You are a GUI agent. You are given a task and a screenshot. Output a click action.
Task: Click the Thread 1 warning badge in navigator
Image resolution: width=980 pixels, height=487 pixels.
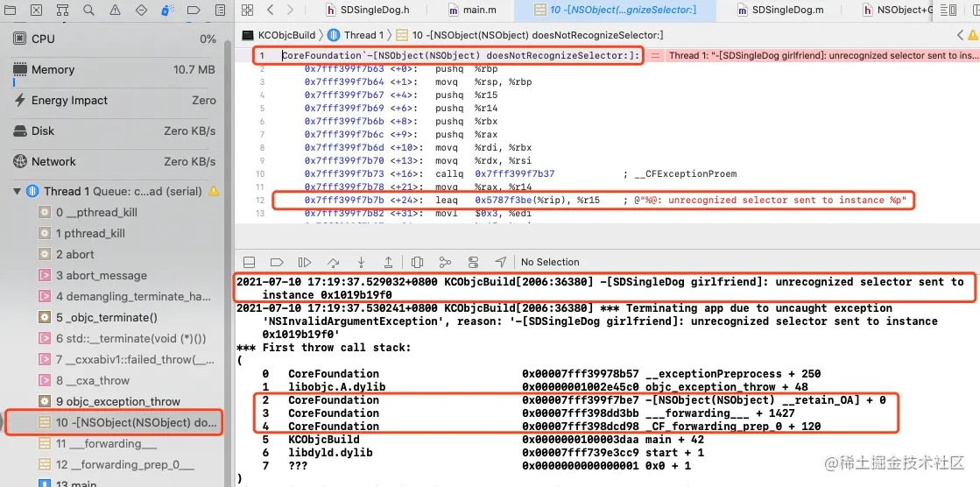tap(214, 191)
